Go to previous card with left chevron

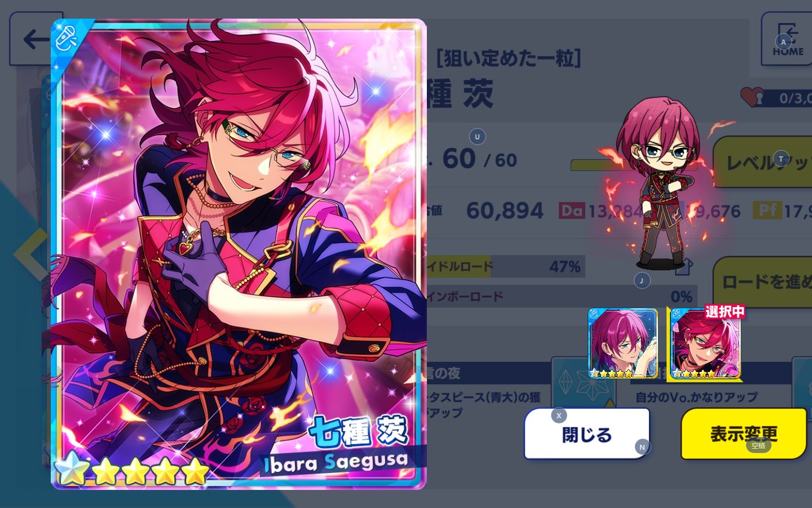click(29, 254)
